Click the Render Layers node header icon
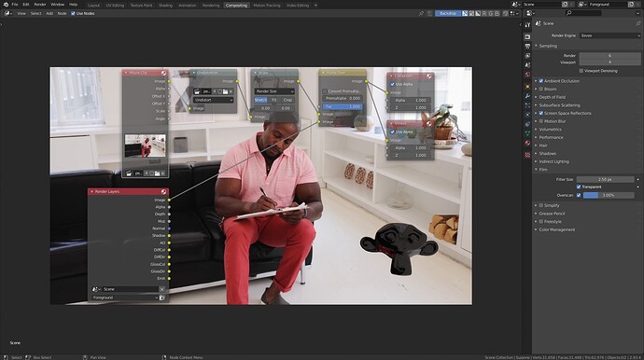 coord(163,192)
